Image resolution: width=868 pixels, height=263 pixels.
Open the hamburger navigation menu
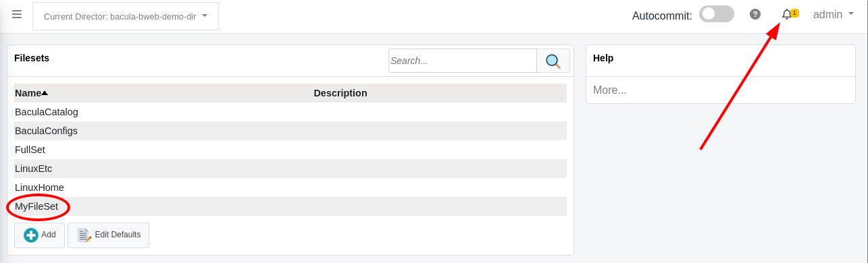(17, 14)
